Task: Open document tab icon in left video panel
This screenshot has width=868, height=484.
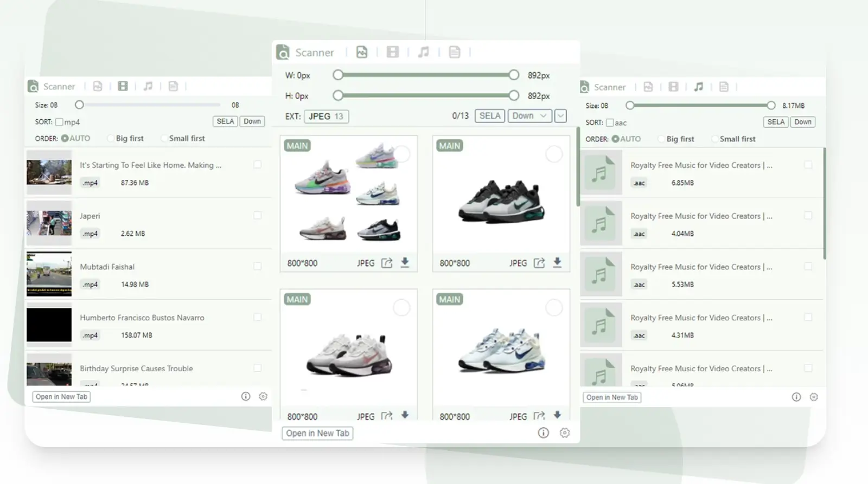Action: click(173, 86)
